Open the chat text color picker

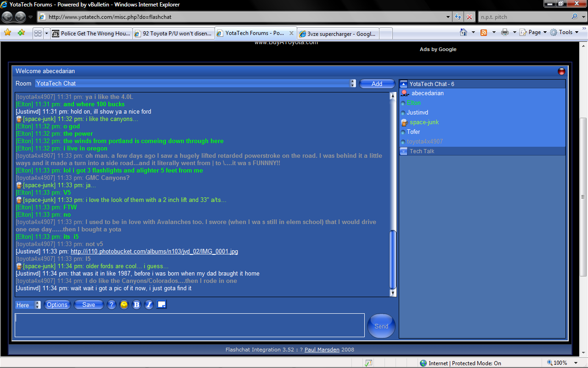coord(161,304)
